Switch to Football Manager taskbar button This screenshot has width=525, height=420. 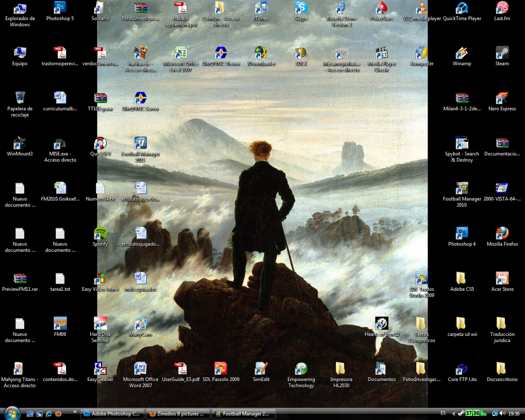244,414
